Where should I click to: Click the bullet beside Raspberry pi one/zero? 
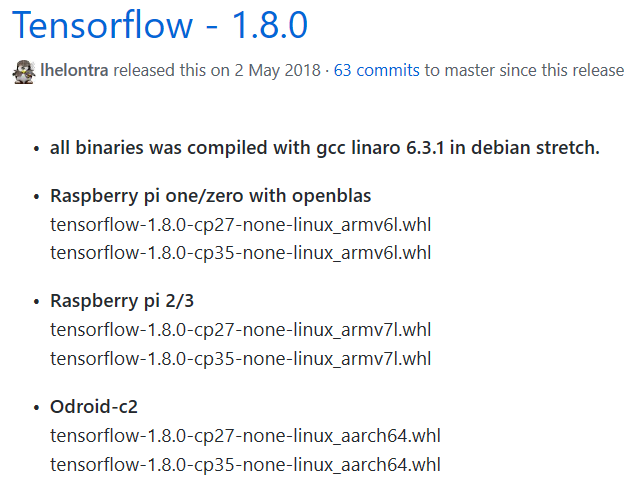34,196
